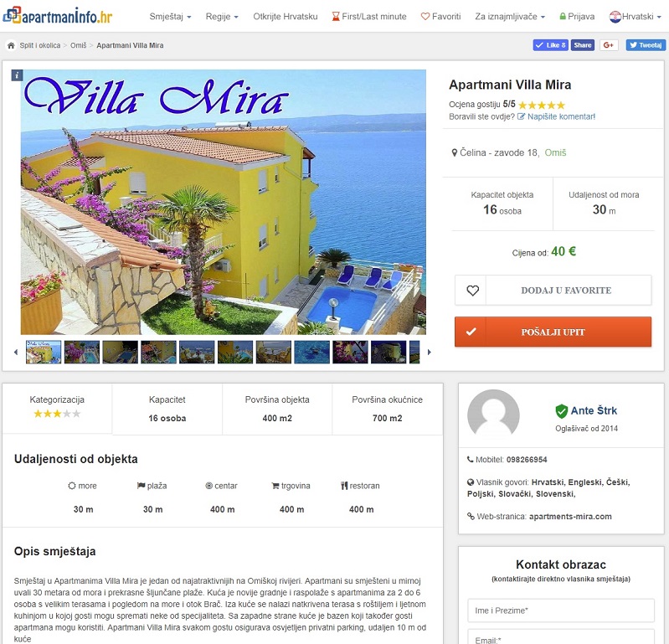The height and width of the screenshot is (644, 669).
Task: Open the Hrvatski language selector
Action: (x=636, y=17)
